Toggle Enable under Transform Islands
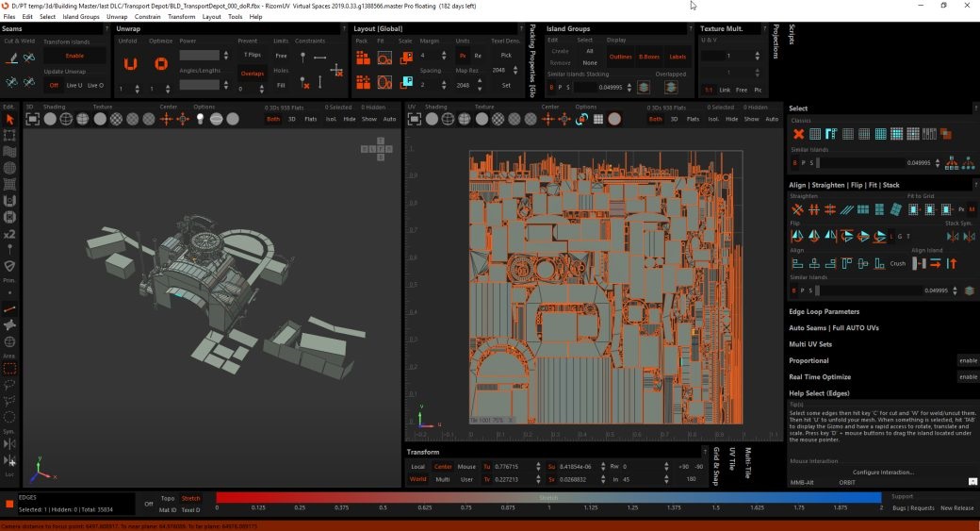This screenshot has width=980, height=531. (x=74, y=56)
